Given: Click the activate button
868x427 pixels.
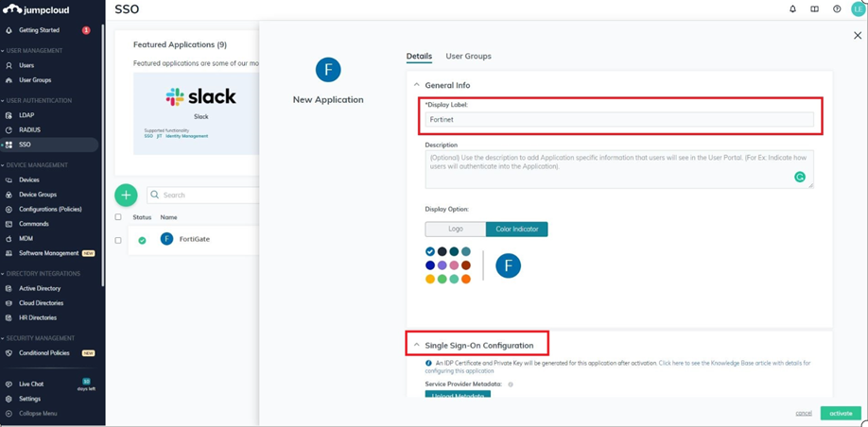Looking at the screenshot, I should point(841,413).
